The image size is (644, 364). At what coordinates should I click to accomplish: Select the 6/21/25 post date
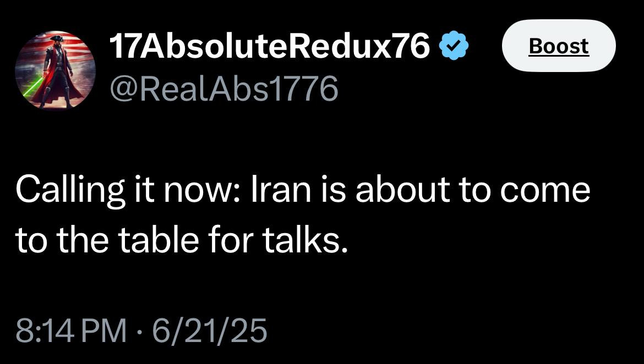point(210,332)
